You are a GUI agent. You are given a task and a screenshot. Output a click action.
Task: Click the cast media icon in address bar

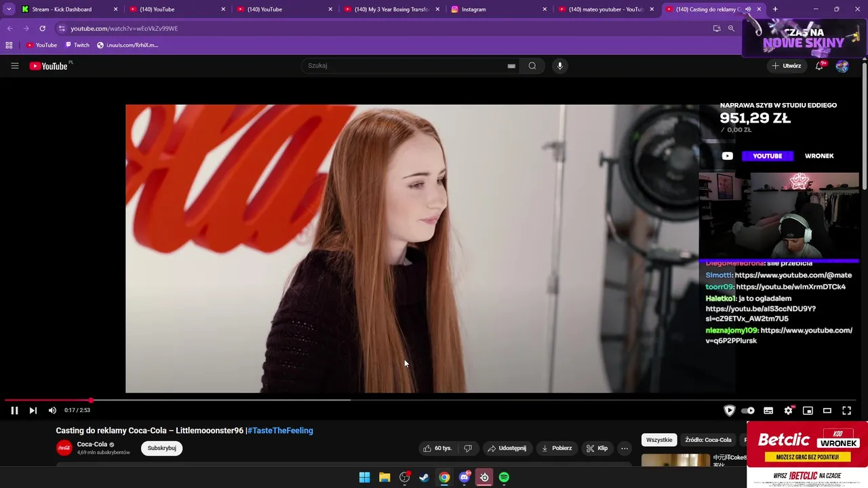pos(717,28)
